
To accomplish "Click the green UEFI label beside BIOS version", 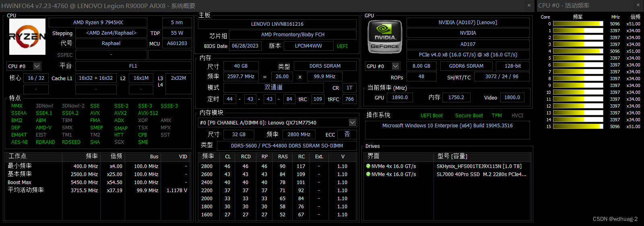I will click(x=342, y=46).
